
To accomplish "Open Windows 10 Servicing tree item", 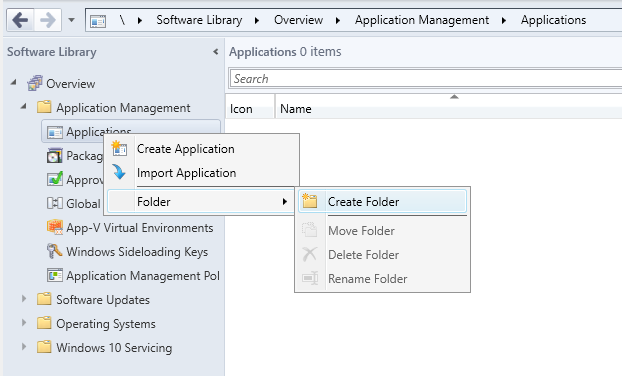I will pyautogui.click(x=114, y=347).
